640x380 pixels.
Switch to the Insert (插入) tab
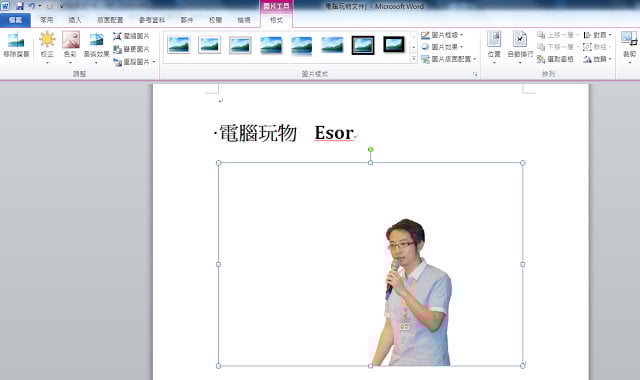pos(75,20)
